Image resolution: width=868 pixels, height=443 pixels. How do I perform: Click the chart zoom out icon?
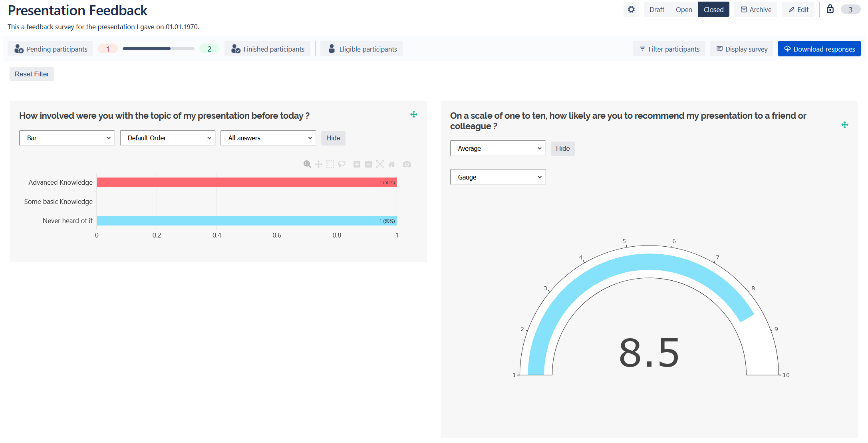(368, 164)
